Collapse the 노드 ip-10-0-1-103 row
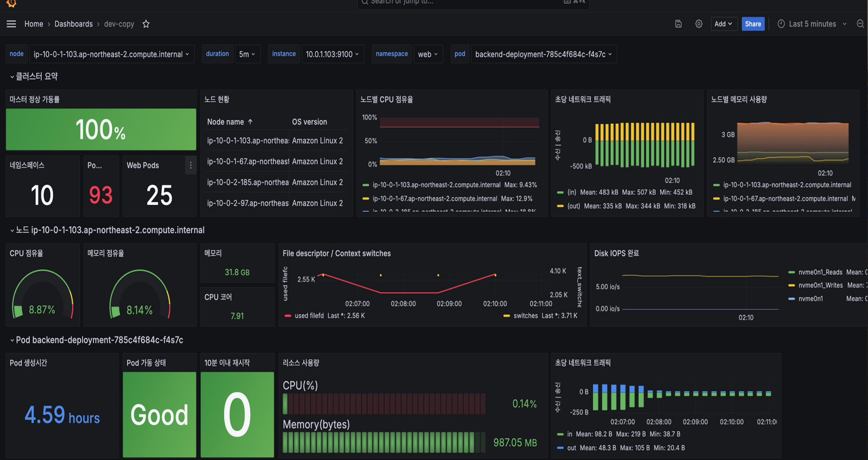868x460 pixels. pos(107,230)
